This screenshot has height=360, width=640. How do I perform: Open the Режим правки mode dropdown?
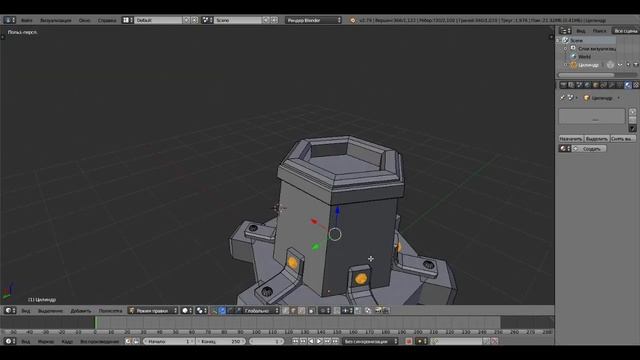click(x=153, y=311)
